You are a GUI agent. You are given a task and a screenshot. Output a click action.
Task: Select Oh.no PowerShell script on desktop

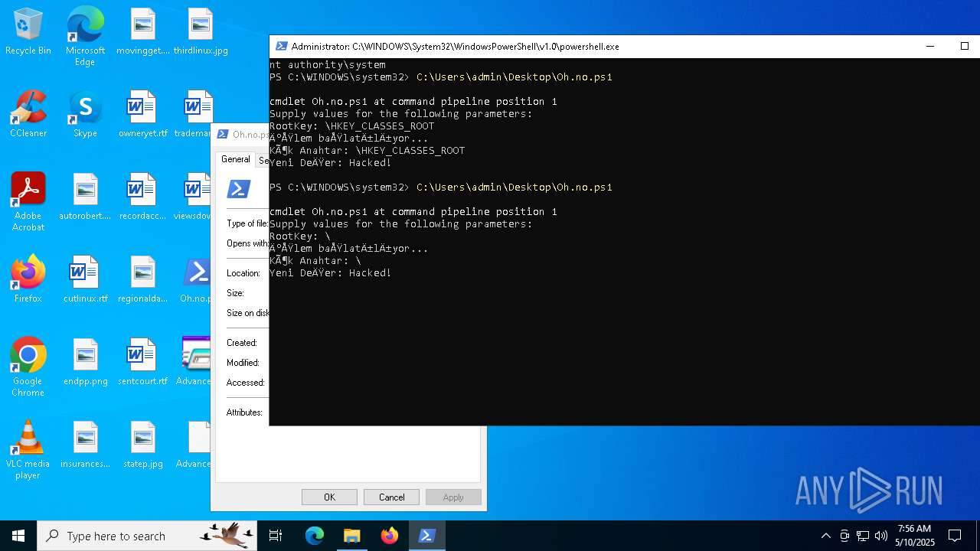coord(196,280)
